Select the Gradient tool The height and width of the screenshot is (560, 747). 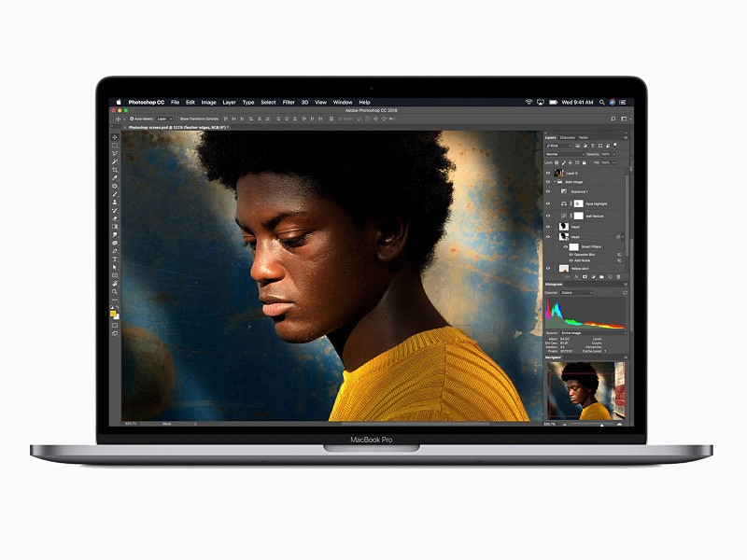tap(115, 226)
